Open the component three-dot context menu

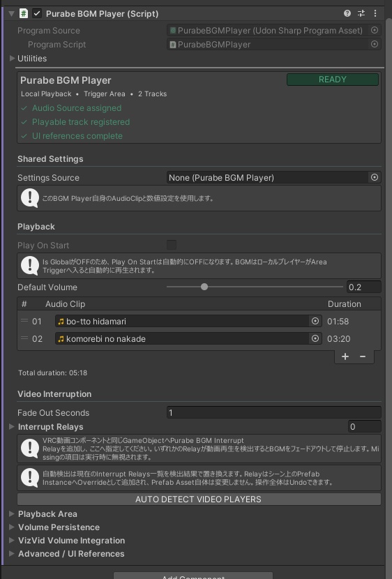click(x=375, y=14)
